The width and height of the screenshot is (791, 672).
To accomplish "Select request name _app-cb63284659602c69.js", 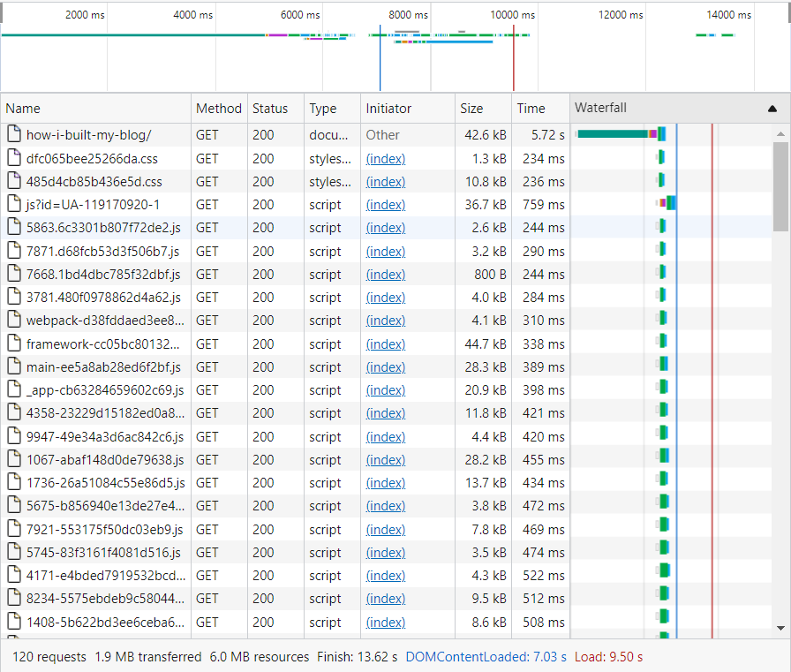I will [x=105, y=390].
